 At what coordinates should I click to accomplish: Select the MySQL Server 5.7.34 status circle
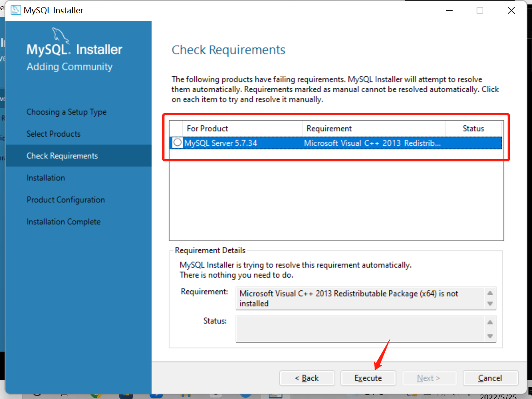(177, 143)
